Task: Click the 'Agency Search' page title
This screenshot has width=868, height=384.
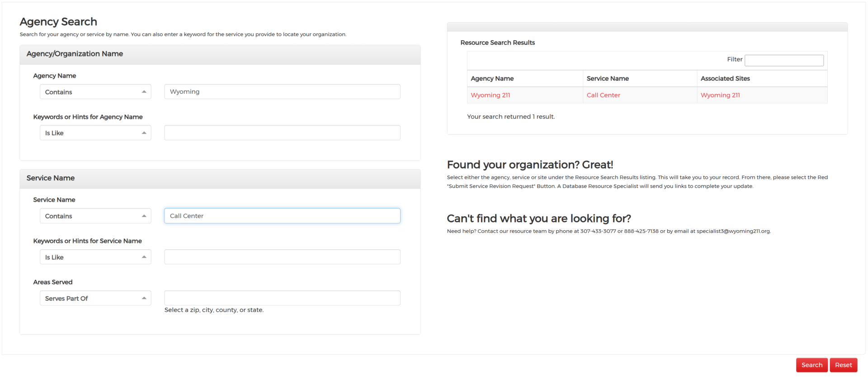Action: point(58,22)
